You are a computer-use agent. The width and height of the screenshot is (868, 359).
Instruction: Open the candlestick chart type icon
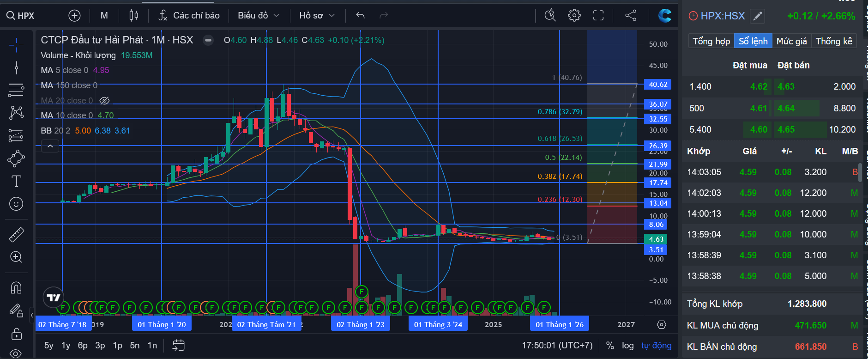point(134,16)
